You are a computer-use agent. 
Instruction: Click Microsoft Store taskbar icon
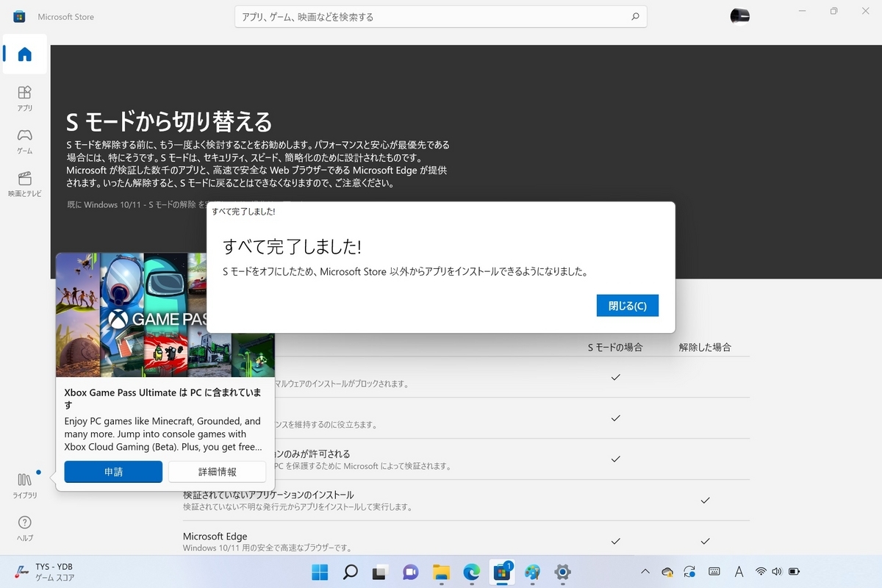pos(502,572)
